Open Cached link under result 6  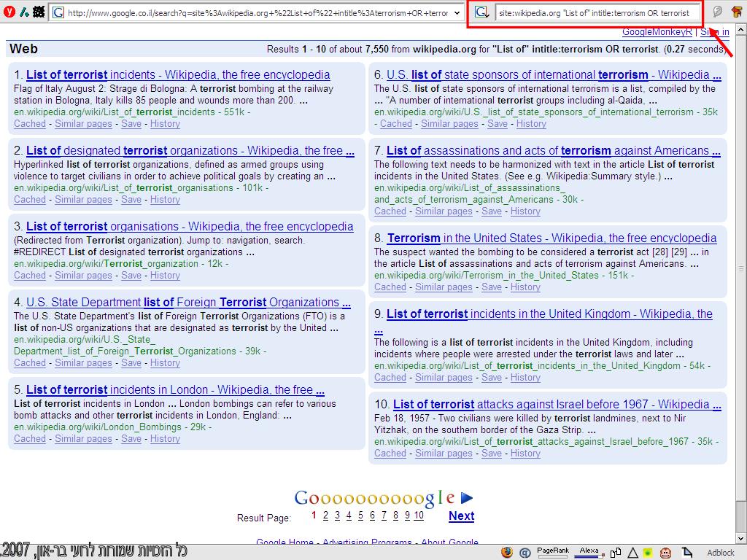(x=396, y=124)
